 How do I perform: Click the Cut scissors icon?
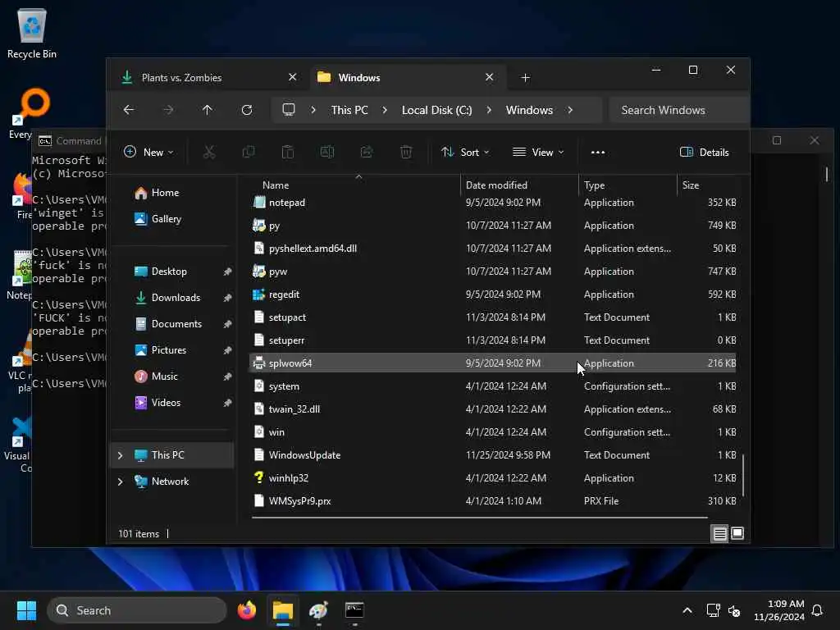[209, 152]
